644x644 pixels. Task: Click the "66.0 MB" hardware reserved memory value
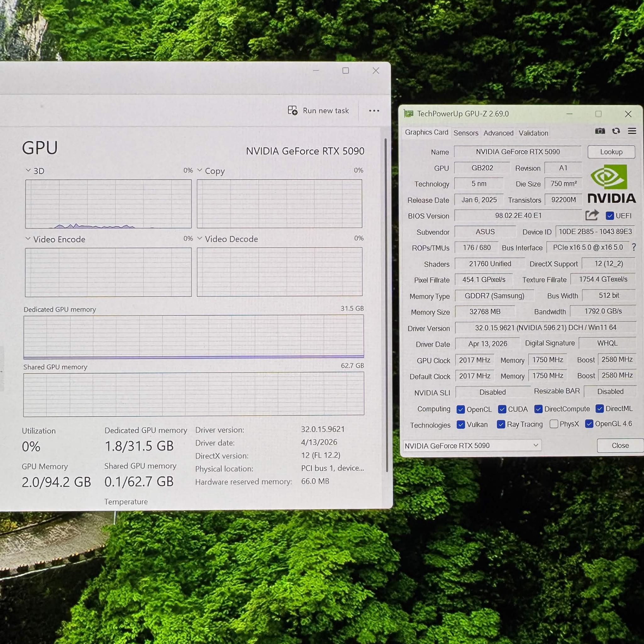[x=315, y=481]
